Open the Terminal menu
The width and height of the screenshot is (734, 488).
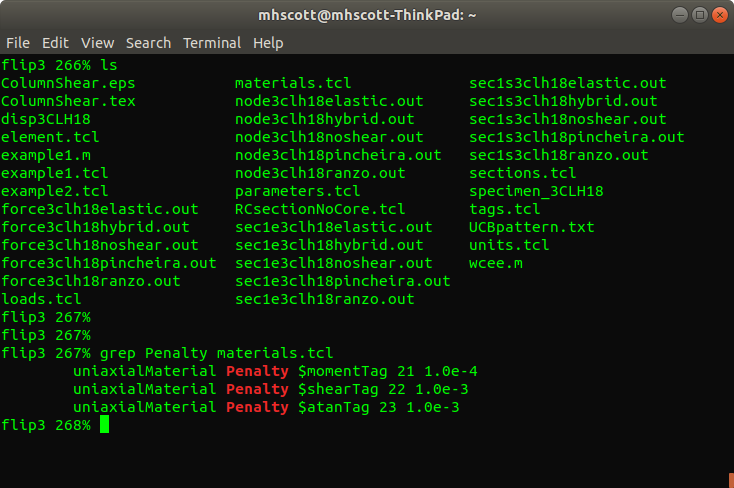tap(211, 43)
